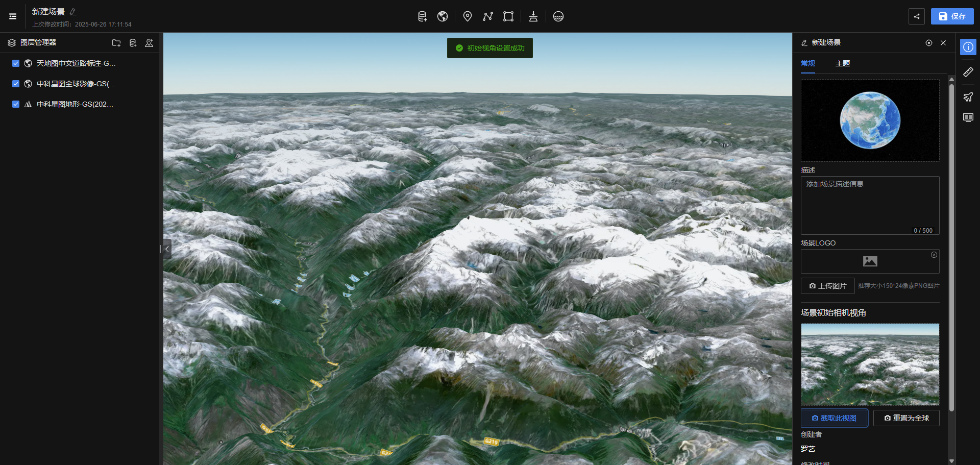980x465 pixels.
Task: Toggle visibility of 中科星图地形 layer
Action: pyautogui.click(x=15, y=104)
